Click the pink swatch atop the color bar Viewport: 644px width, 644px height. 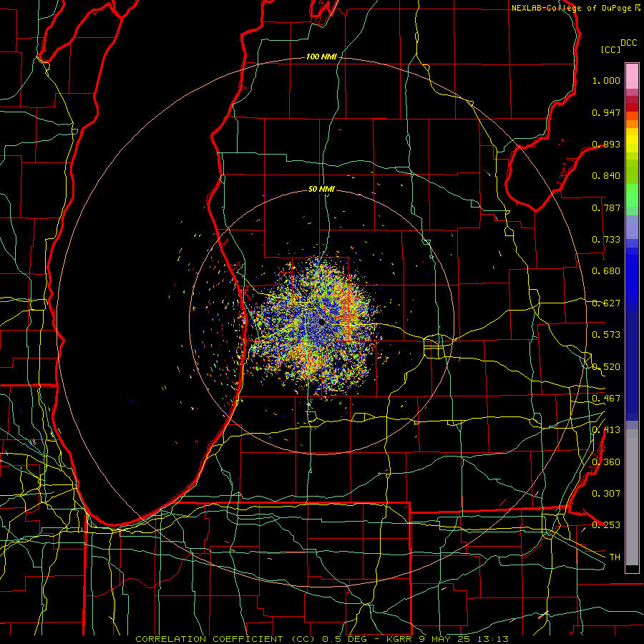(632, 76)
